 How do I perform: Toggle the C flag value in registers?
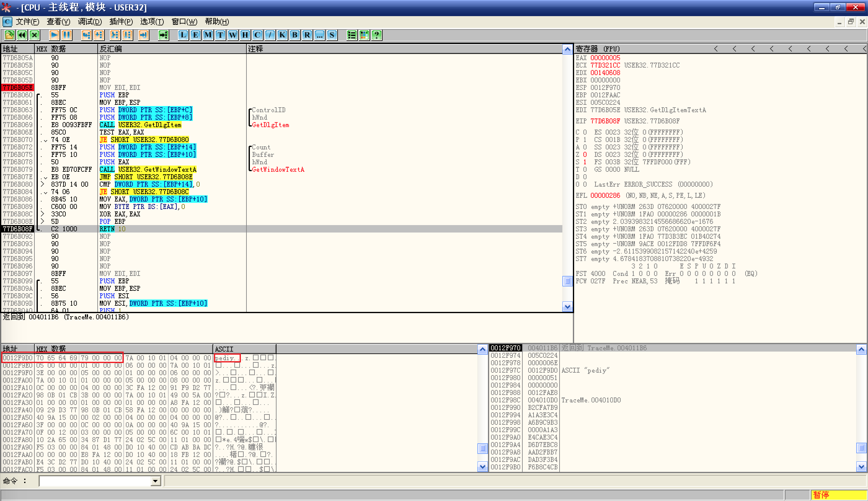(585, 132)
